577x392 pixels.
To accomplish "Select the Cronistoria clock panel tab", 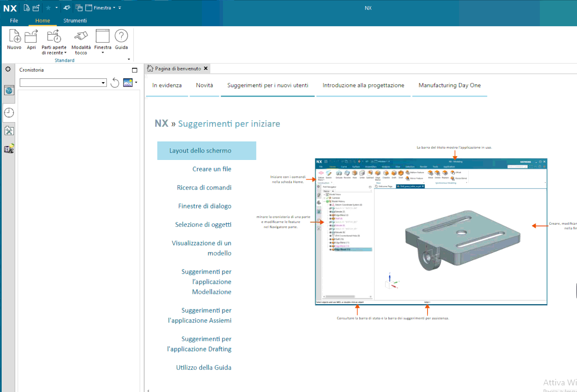I will (x=9, y=113).
